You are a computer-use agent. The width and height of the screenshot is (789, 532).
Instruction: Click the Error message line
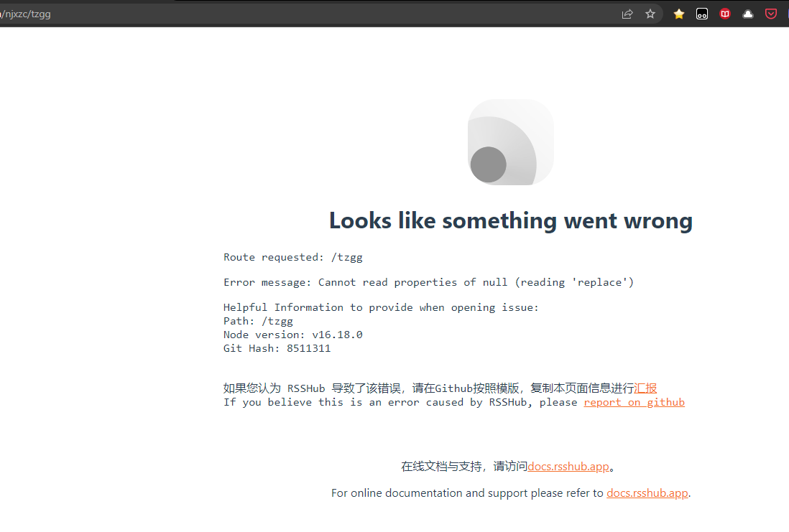(x=428, y=281)
